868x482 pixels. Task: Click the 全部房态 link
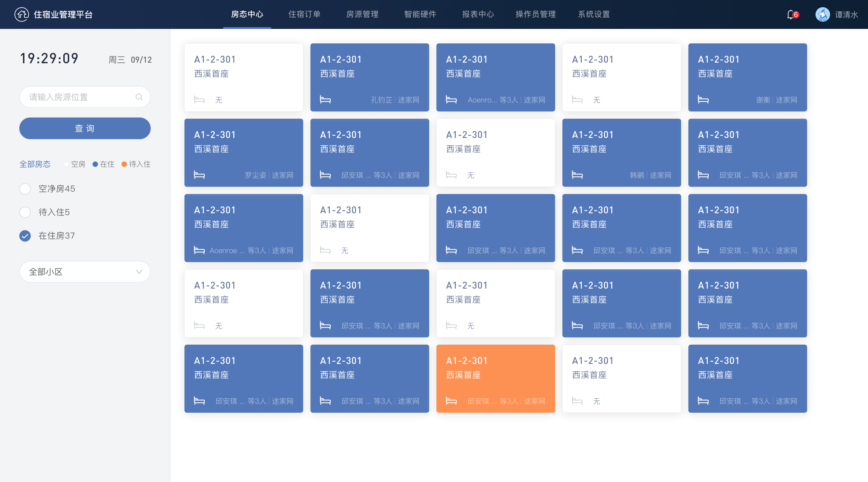(35, 164)
